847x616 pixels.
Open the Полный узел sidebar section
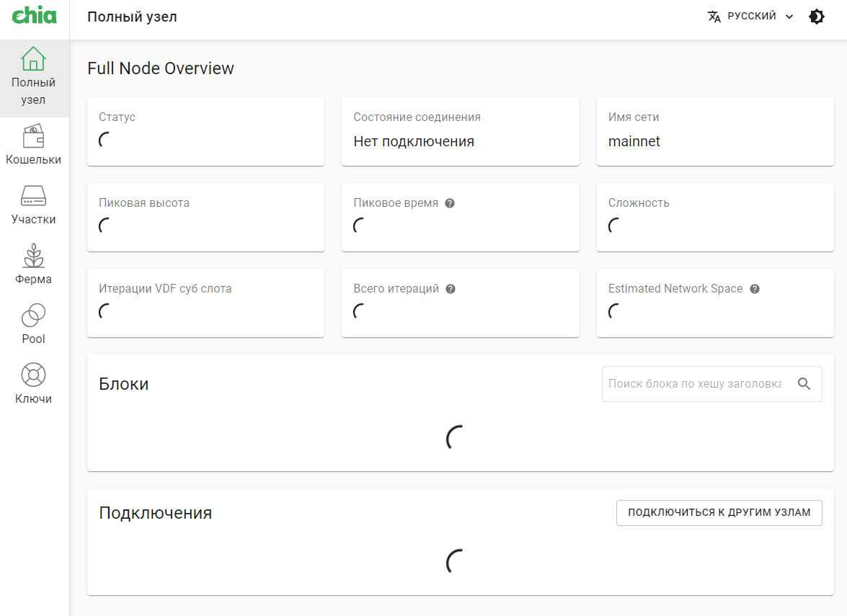34,78
